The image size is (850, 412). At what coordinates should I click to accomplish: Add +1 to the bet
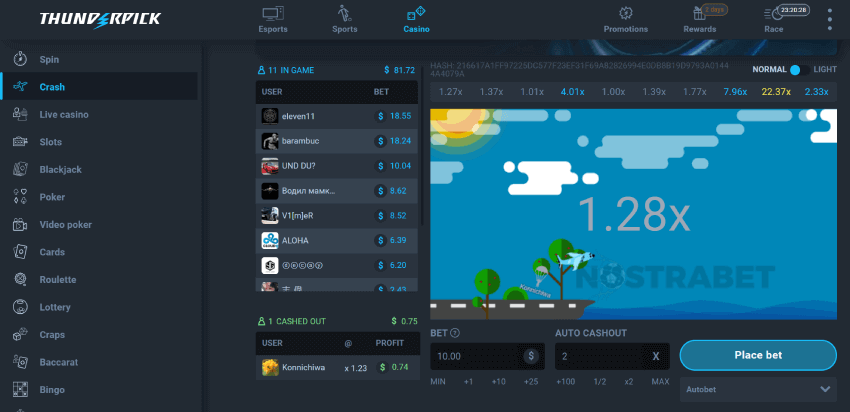[468, 382]
